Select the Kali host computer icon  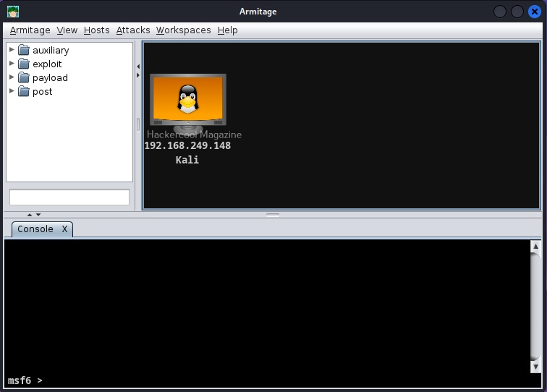point(188,103)
